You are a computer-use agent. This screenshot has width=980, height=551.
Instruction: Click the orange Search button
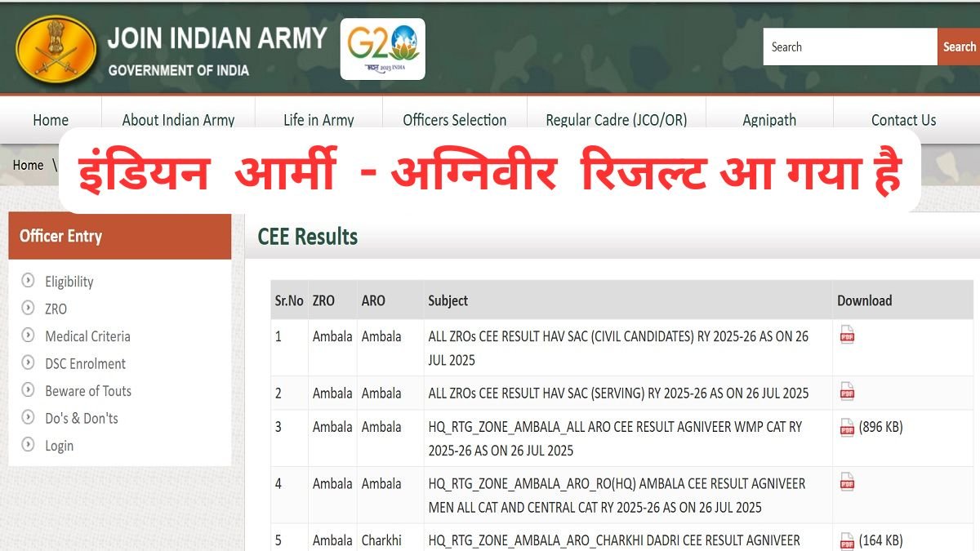click(x=959, y=47)
